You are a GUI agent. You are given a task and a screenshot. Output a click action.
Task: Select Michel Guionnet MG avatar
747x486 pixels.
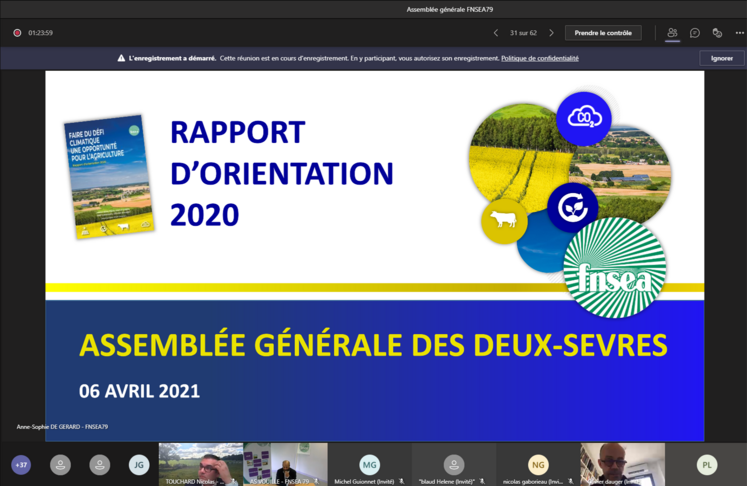pos(370,464)
